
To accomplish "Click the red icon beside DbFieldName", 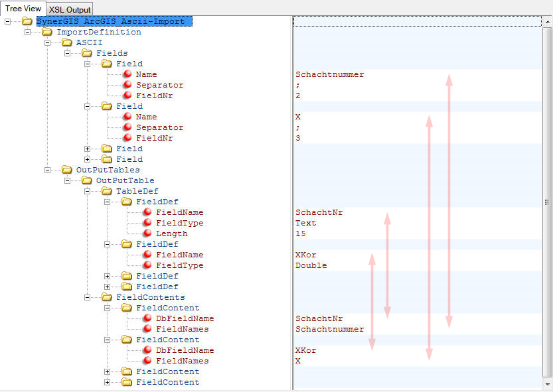I will click(147, 318).
